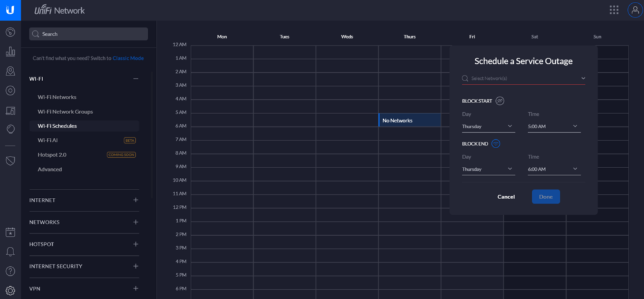
Task: Expand the VPN section
Action: pos(136,288)
